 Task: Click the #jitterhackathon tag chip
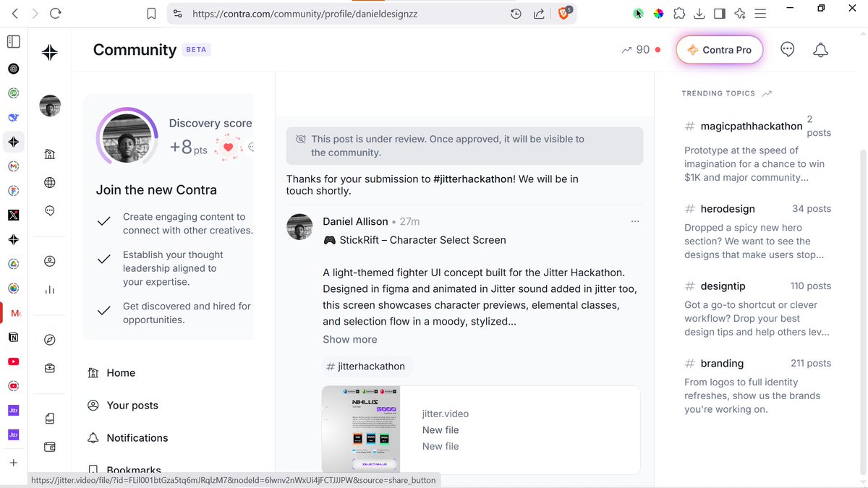point(367,367)
